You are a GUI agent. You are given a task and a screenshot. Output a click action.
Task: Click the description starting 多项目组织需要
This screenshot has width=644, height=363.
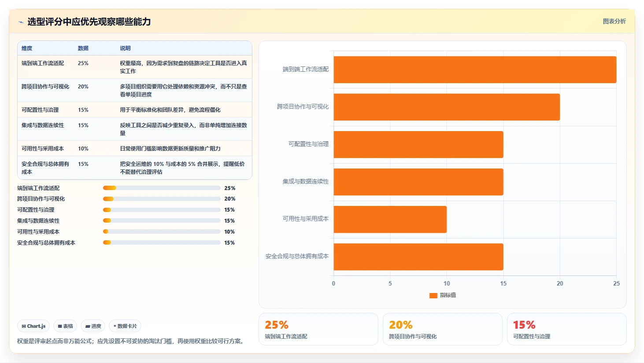coord(183,91)
